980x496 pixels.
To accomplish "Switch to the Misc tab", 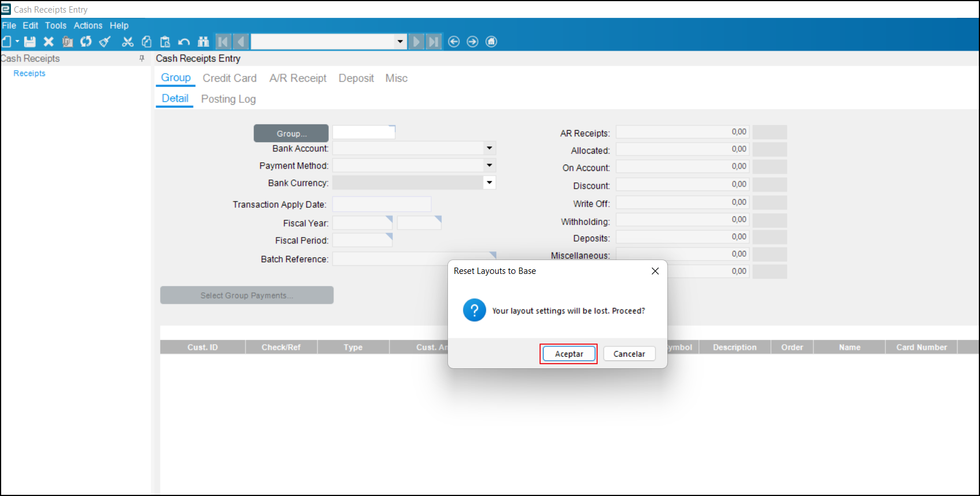I will point(397,78).
